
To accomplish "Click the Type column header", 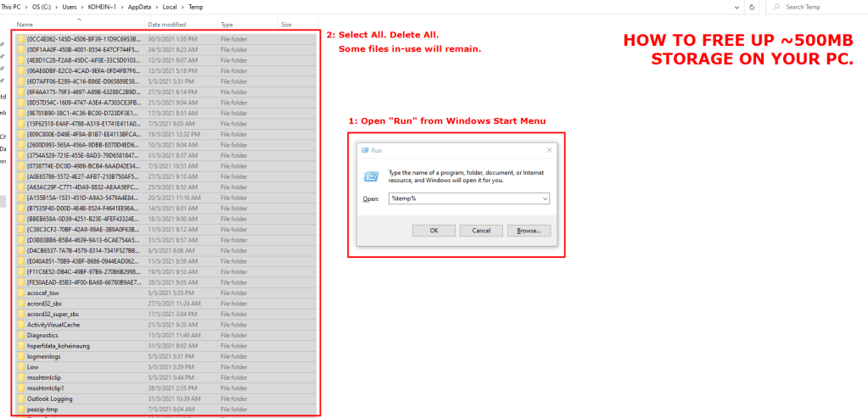I will (227, 25).
